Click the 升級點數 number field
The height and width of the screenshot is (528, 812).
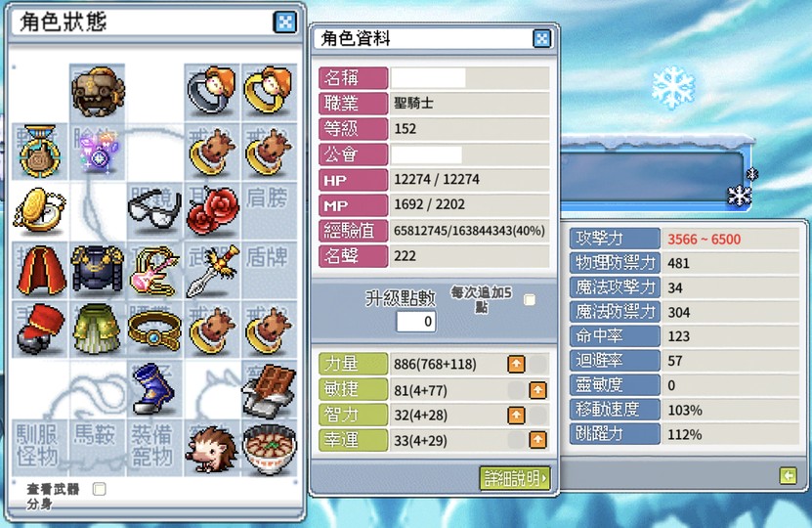coord(416,322)
